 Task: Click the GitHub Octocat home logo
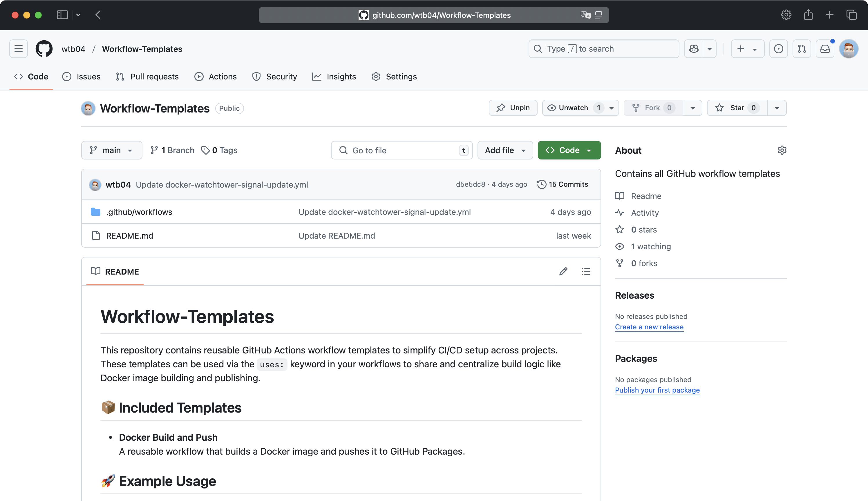[x=44, y=49]
